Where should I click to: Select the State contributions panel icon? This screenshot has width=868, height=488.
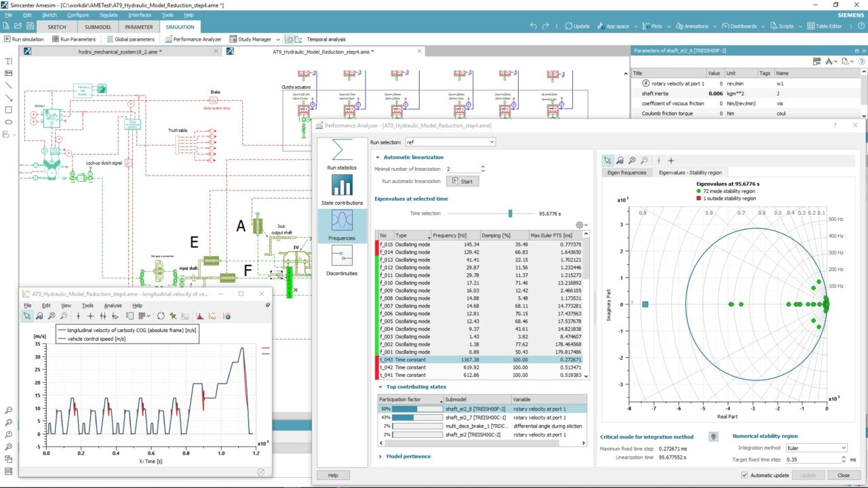[342, 184]
